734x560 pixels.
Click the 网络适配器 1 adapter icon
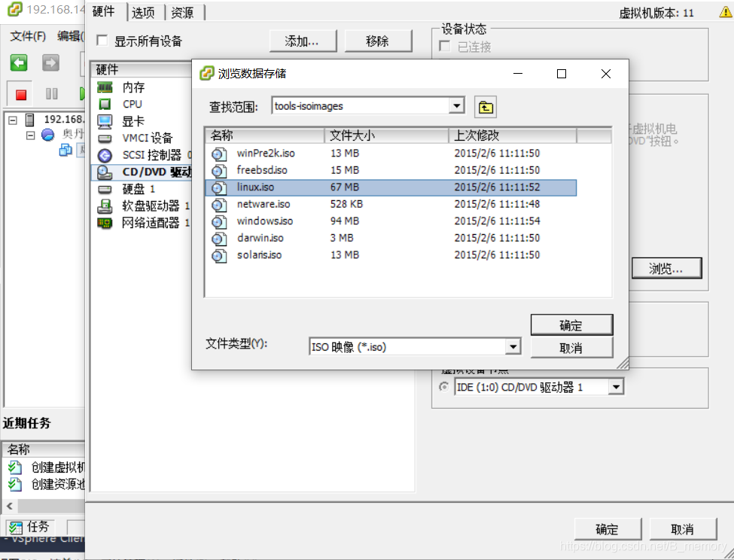click(x=105, y=222)
